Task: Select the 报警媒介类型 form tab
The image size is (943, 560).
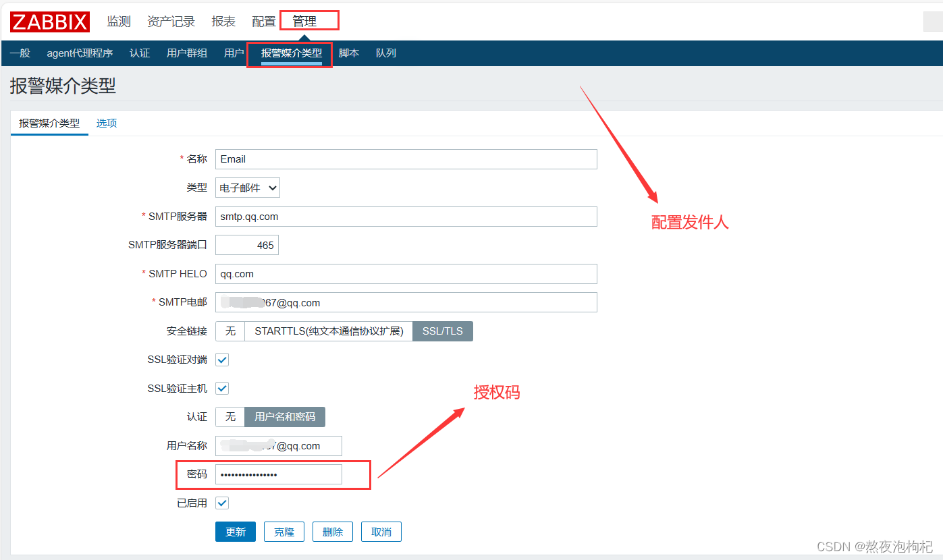Action: [x=49, y=123]
